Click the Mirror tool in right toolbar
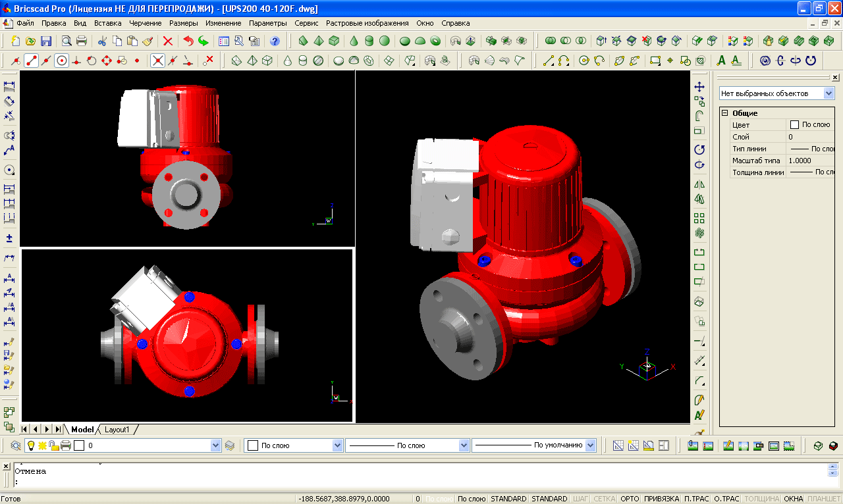The width and height of the screenshot is (843, 504). click(x=700, y=184)
